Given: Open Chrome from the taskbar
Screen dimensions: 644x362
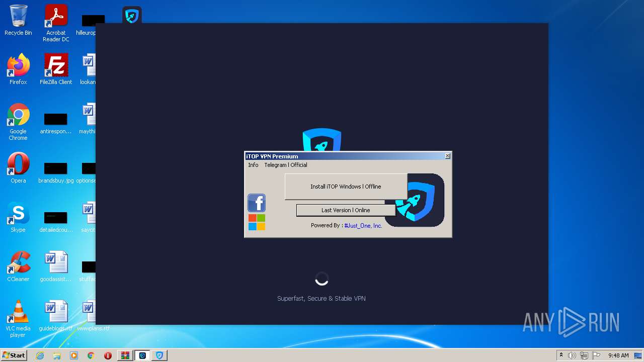Looking at the screenshot, I should tap(91, 355).
